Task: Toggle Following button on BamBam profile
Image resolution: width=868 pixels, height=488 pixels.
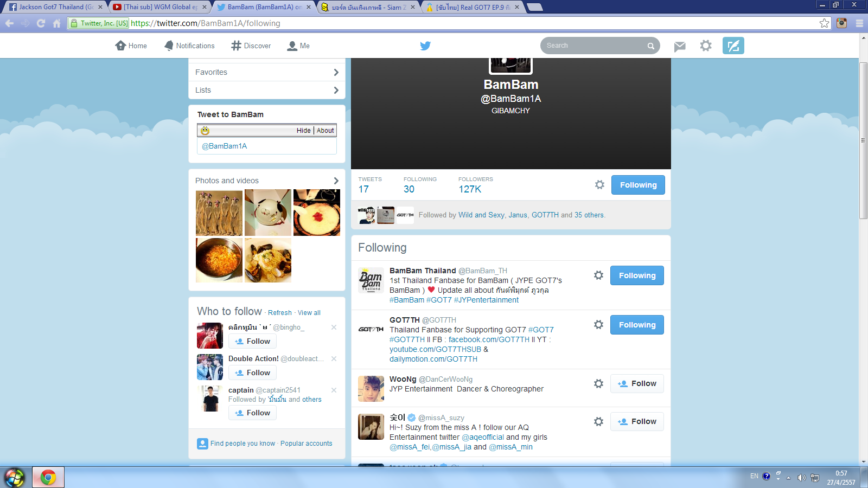Action: [x=638, y=185]
